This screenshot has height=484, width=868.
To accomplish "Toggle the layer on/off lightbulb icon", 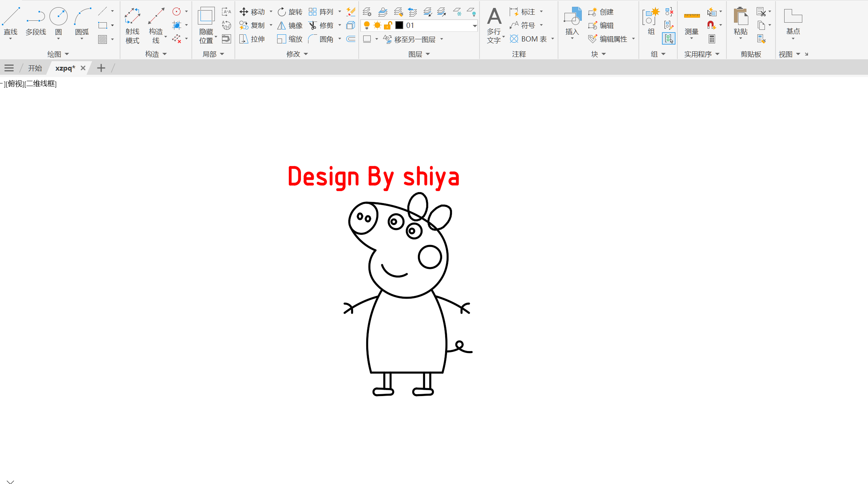I will [367, 26].
